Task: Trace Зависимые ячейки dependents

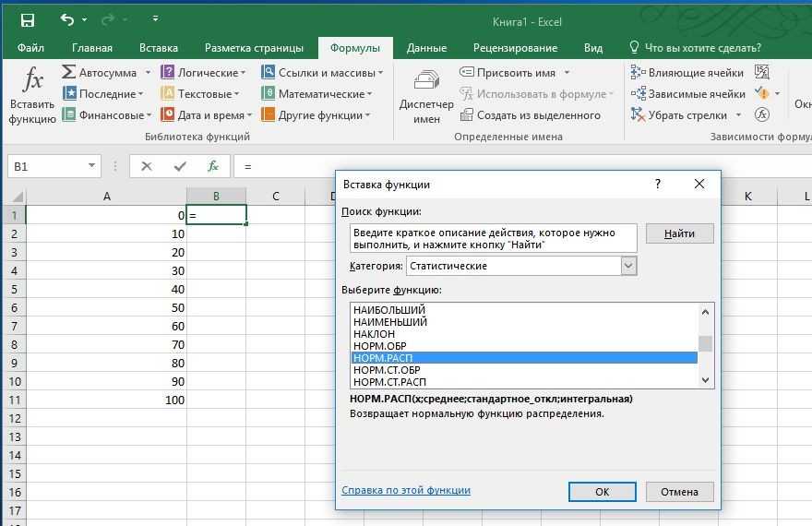Action: pyautogui.click(x=687, y=94)
